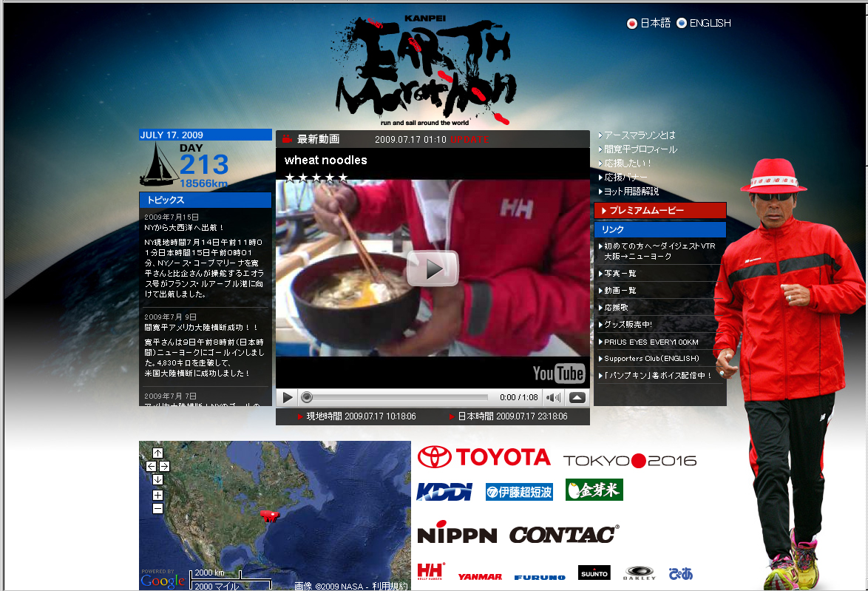The image size is (868, 591).
Task: Pan map up arrow
Action: 157,453
